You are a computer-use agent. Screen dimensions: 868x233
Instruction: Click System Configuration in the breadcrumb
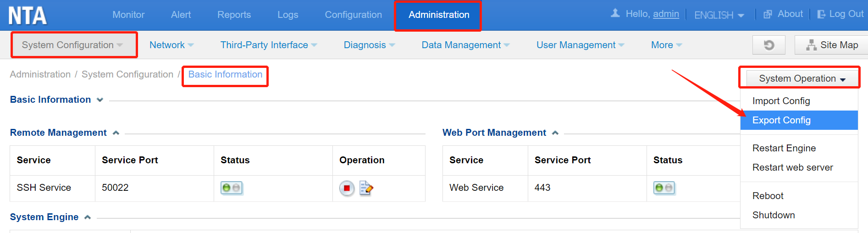(x=127, y=74)
